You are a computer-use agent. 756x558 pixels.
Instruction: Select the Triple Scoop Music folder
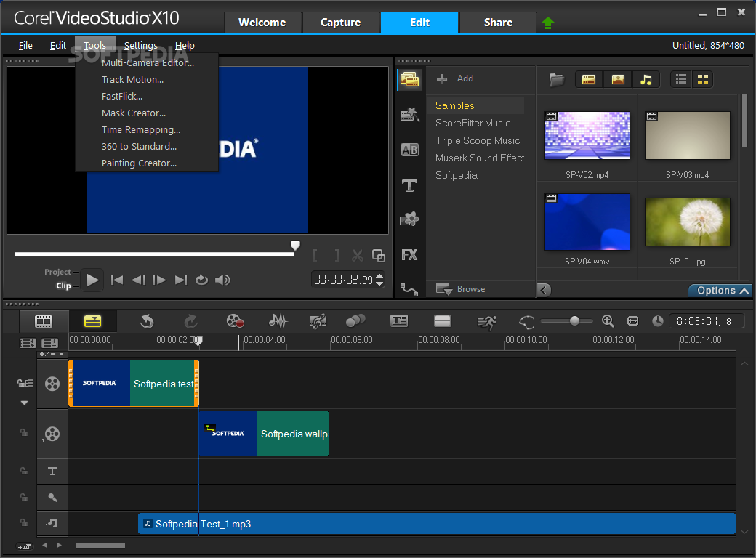click(x=478, y=140)
